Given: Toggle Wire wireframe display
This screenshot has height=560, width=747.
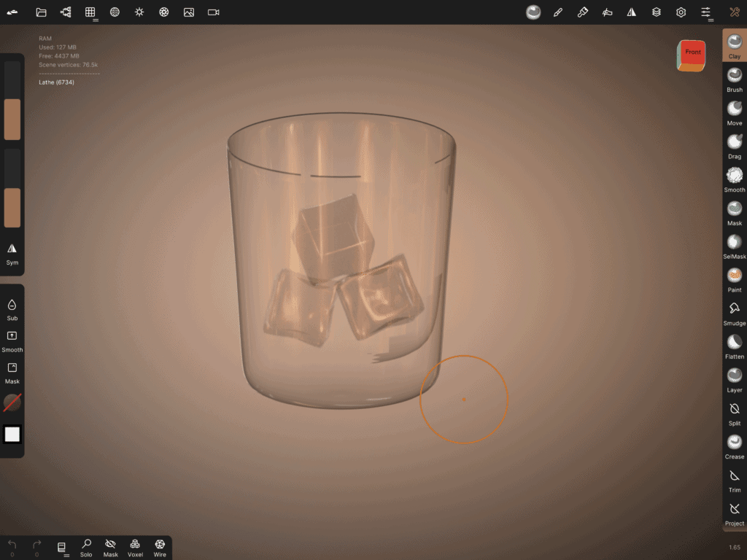Looking at the screenshot, I should click(160, 547).
